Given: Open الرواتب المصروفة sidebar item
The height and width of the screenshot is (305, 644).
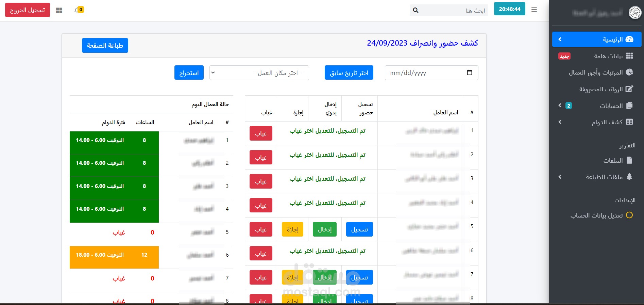Looking at the screenshot, I should [597, 89].
